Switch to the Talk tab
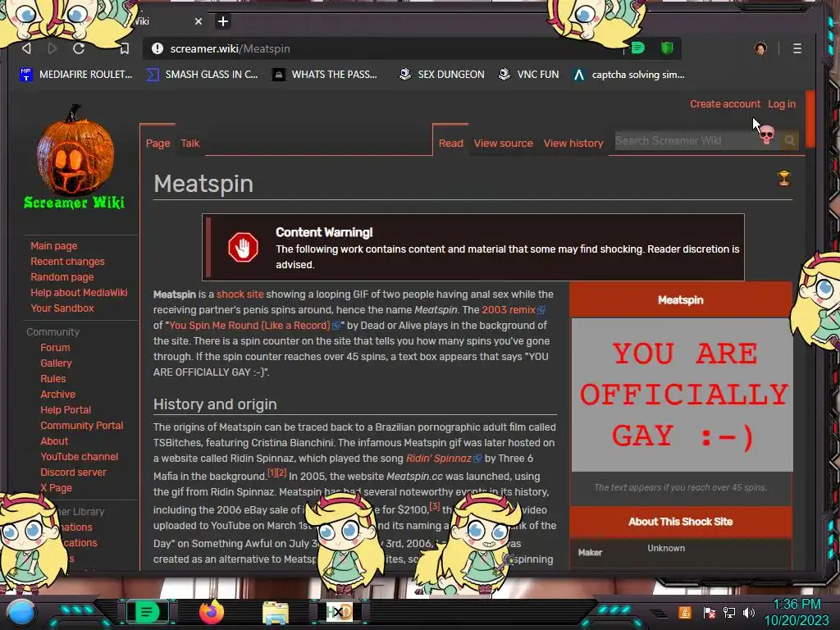Image resolution: width=840 pixels, height=630 pixels. coord(190,143)
